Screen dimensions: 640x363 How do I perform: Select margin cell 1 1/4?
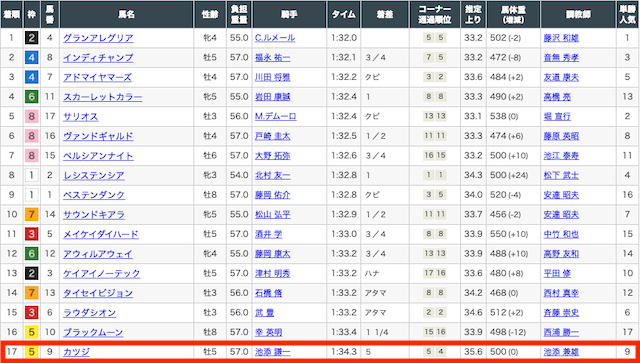click(377, 332)
